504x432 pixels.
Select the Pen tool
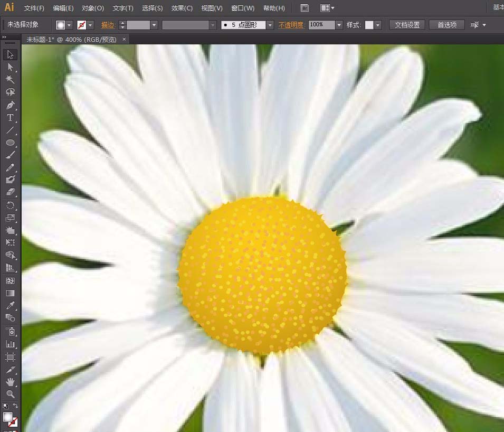click(x=10, y=105)
